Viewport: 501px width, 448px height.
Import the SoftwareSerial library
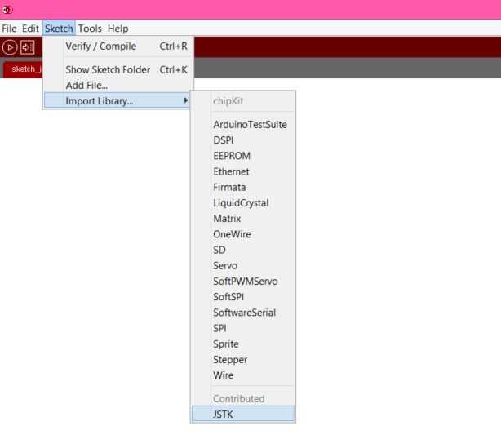click(x=243, y=313)
